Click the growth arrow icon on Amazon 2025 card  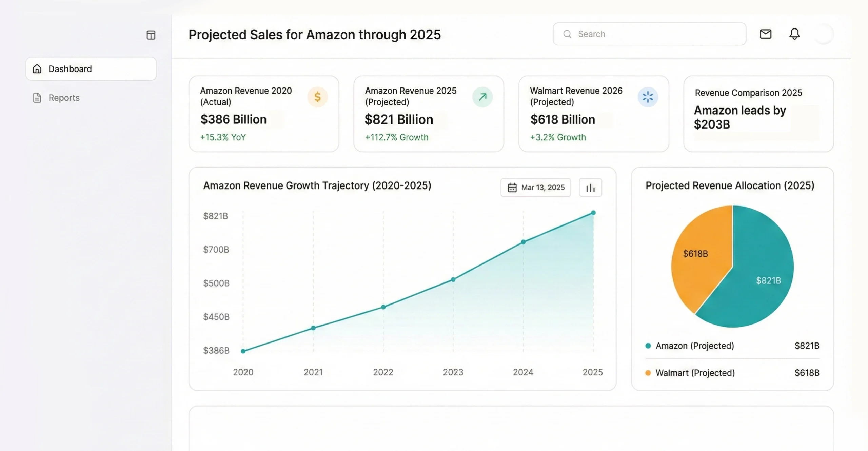tap(482, 97)
